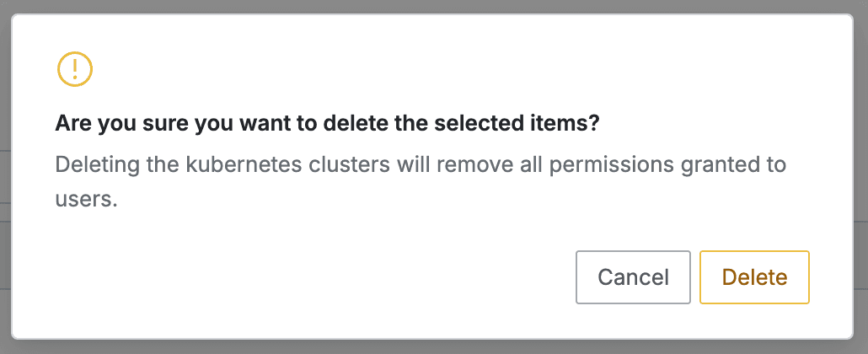Choose Delete to remove the kubernetes clusters
The height and width of the screenshot is (354, 868).
point(754,277)
